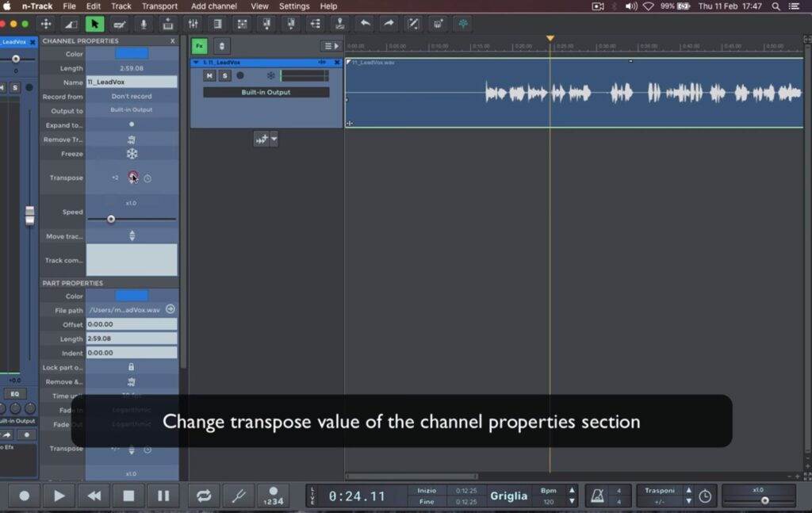Select the fade/volume envelope tool
Viewport: 812px width, 513px height.
[71, 24]
